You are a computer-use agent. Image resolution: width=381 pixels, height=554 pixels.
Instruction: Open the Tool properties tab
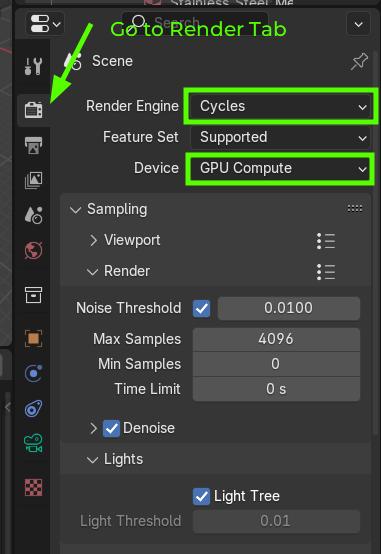tap(34, 66)
